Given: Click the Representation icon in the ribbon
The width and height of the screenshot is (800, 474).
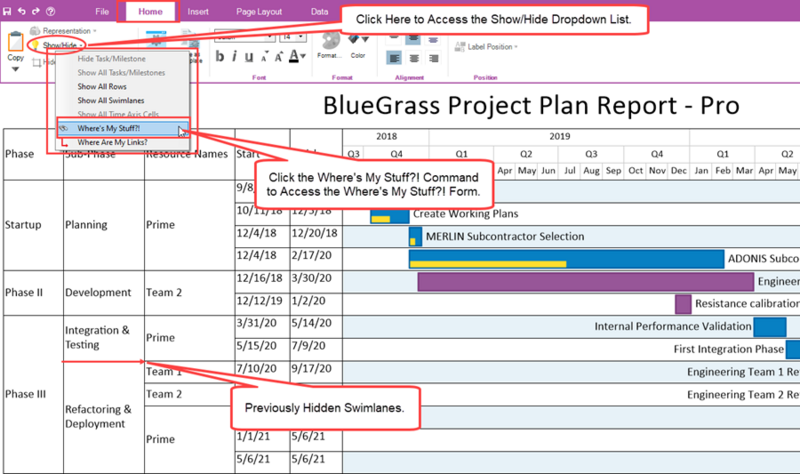Looking at the screenshot, I should [x=35, y=31].
